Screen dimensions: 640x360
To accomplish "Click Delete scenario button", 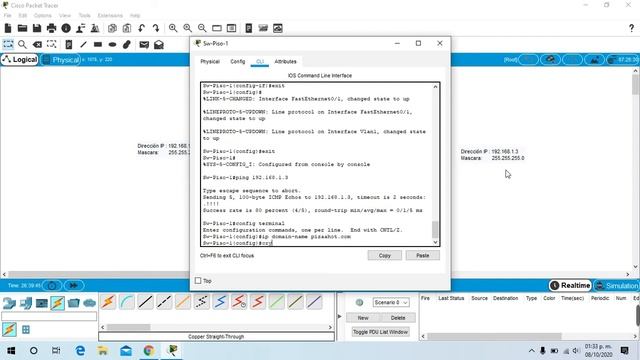I will 398,318.
